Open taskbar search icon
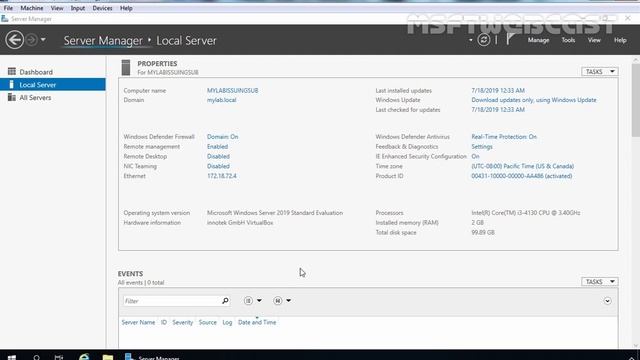Image resolution: width=640 pixels, height=360 pixels. click(x=36, y=357)
